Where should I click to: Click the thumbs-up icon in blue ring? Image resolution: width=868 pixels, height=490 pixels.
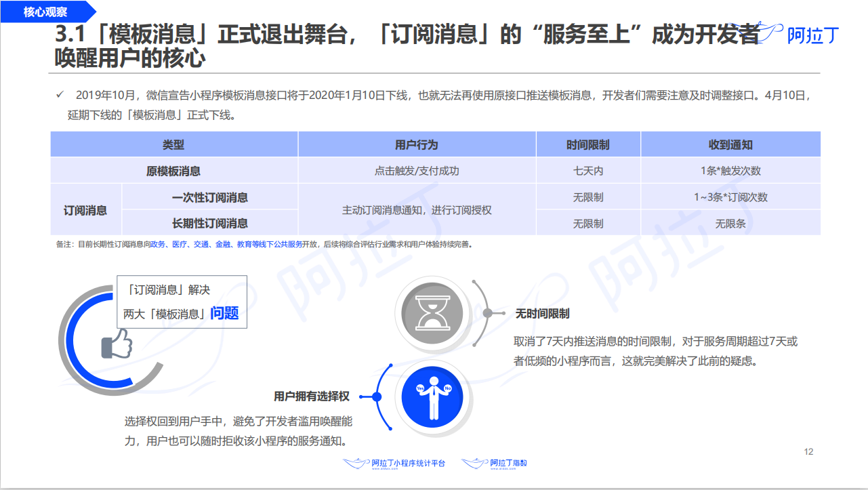[x=115, y=344]
